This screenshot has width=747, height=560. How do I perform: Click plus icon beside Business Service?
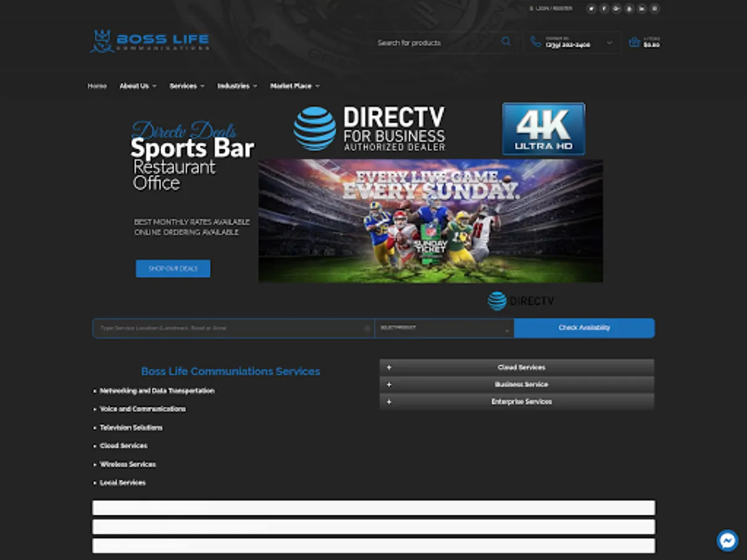pyautogui.click(x=389, y=385)
